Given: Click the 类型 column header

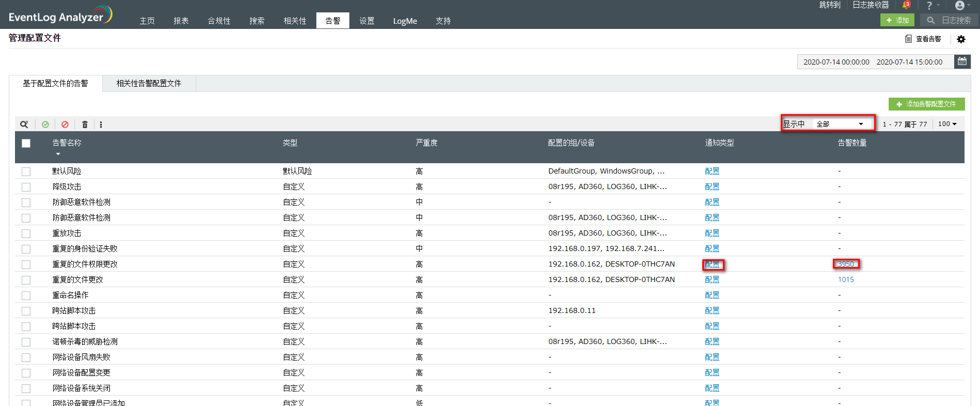Looking at the screenshot, I should (290, 143).
